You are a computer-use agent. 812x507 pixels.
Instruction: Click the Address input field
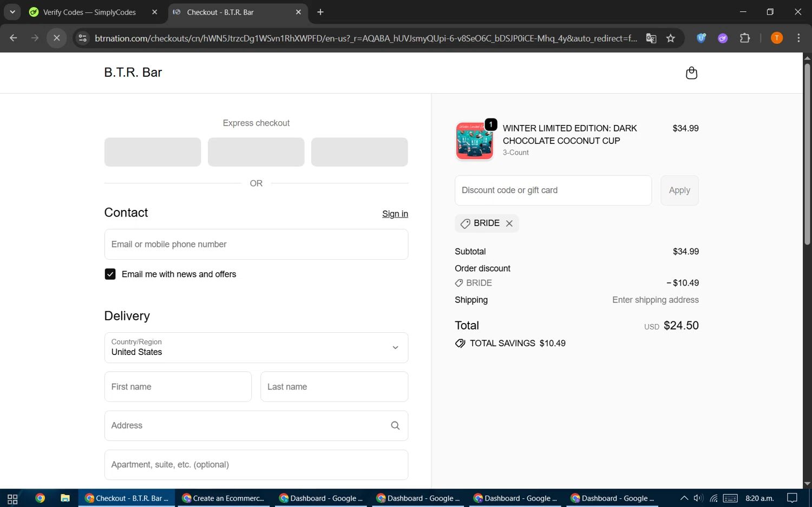pos(256,426)
